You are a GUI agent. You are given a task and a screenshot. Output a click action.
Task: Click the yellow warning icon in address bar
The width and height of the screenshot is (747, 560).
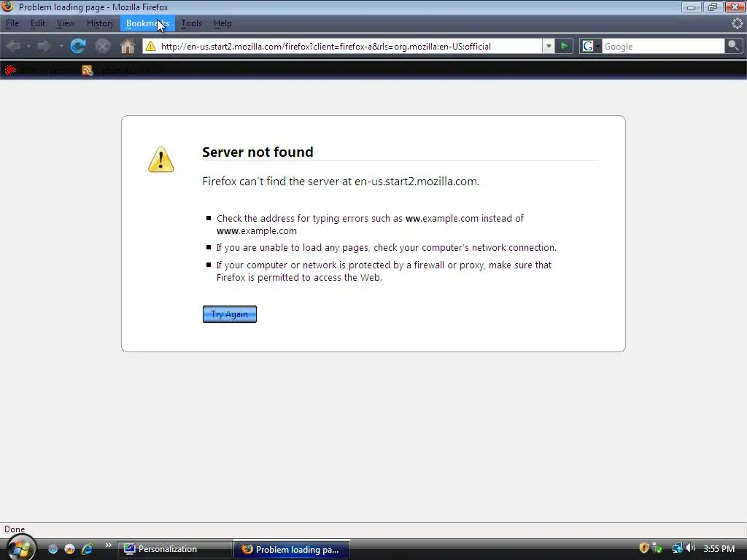click(x=150, y=46)
